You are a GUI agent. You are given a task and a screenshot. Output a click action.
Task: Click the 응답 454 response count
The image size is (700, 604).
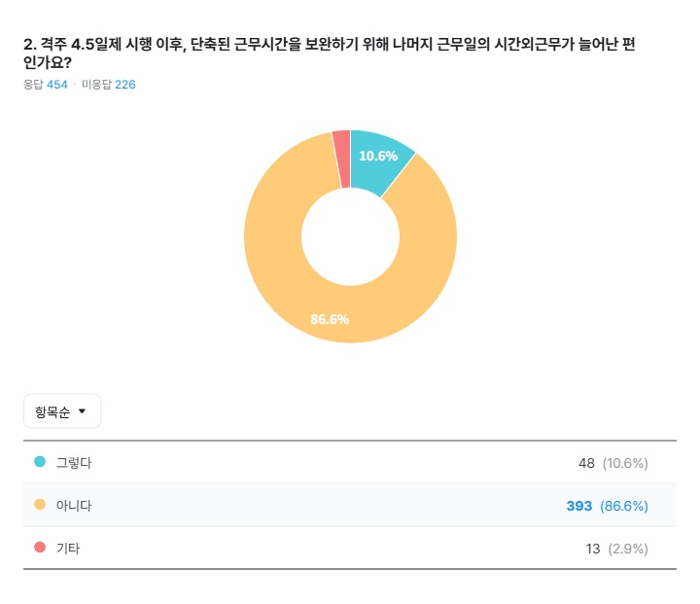pyautogui.click(x=46, y=85)
